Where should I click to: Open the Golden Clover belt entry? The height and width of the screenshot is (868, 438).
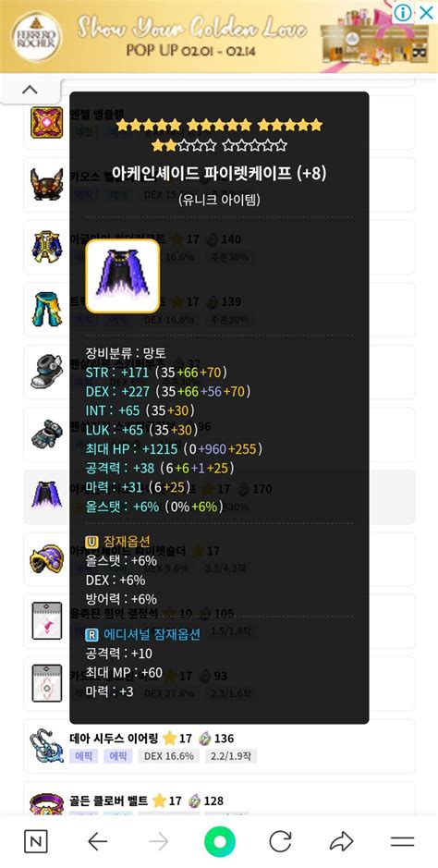click(219, 800)
